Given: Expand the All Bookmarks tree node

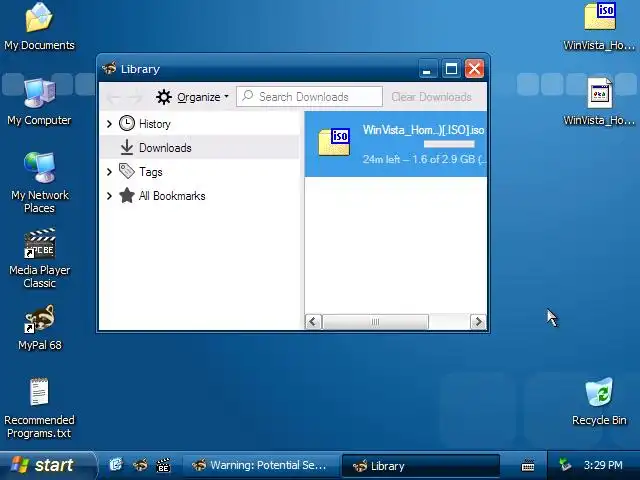Looking at the screenshot, I should [x=109, y=196].
